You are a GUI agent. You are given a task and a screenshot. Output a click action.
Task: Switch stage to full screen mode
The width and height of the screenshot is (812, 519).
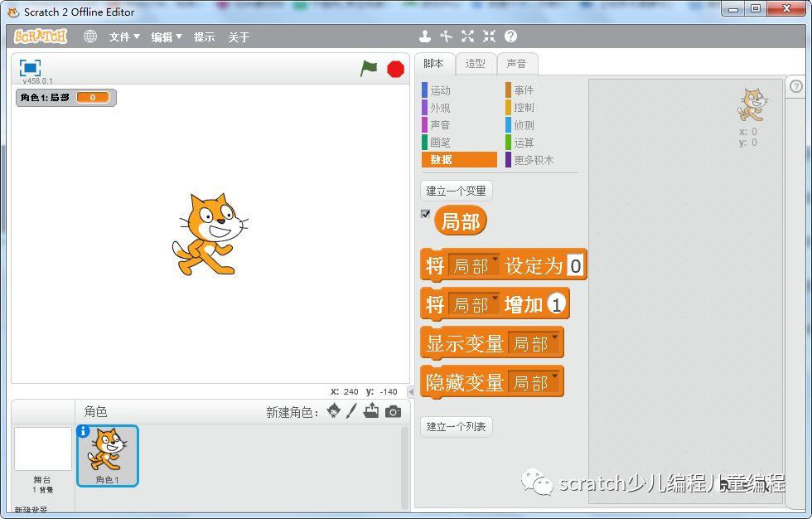click(30, 67)
